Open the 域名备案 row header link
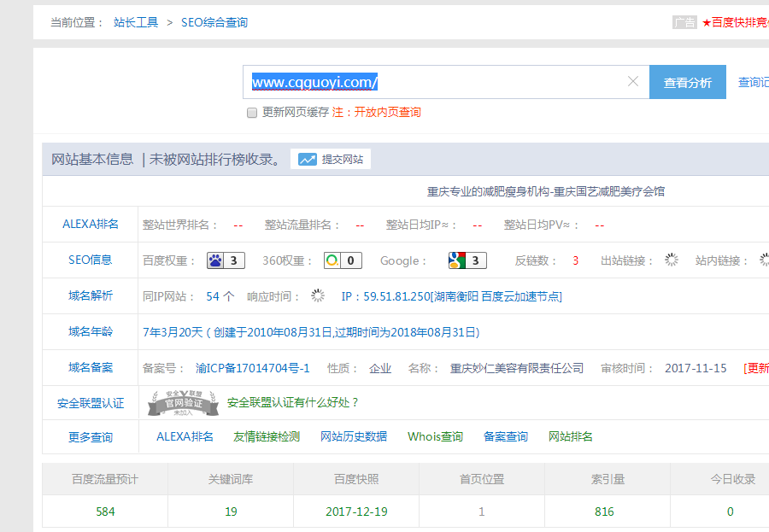 click(91, 368)
